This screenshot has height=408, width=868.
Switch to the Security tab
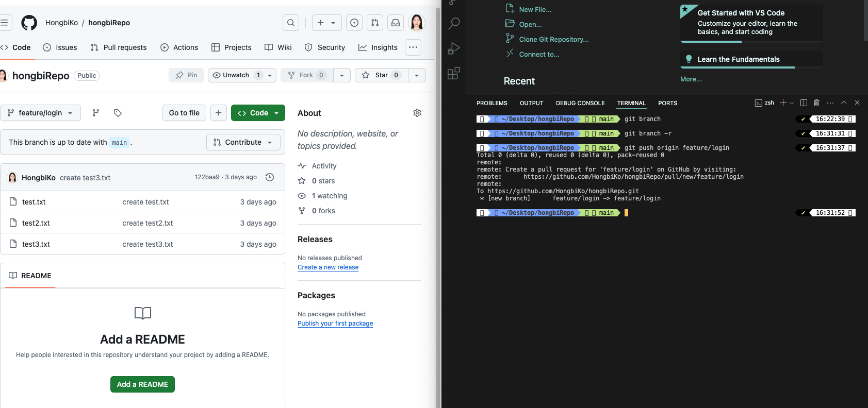(325, 47)
